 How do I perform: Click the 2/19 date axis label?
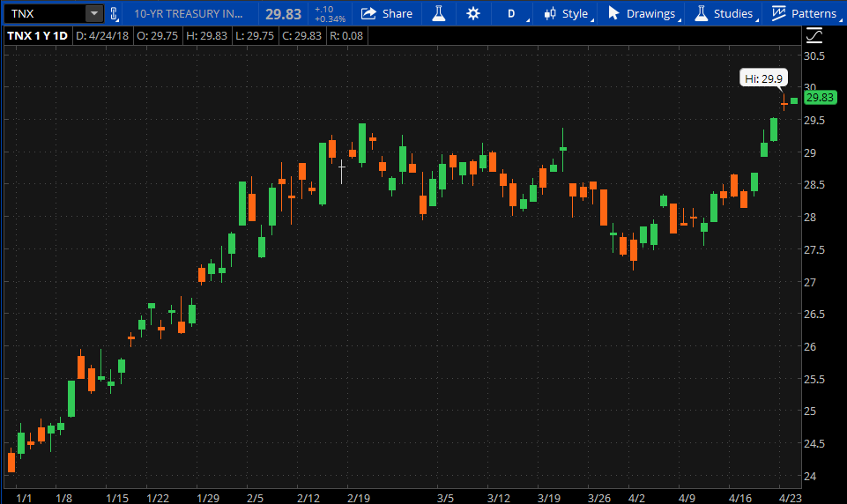coord(358,498)
